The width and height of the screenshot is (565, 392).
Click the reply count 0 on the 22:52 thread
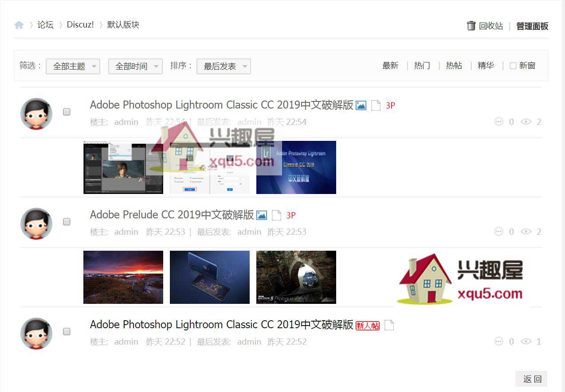tap(511, 342)
